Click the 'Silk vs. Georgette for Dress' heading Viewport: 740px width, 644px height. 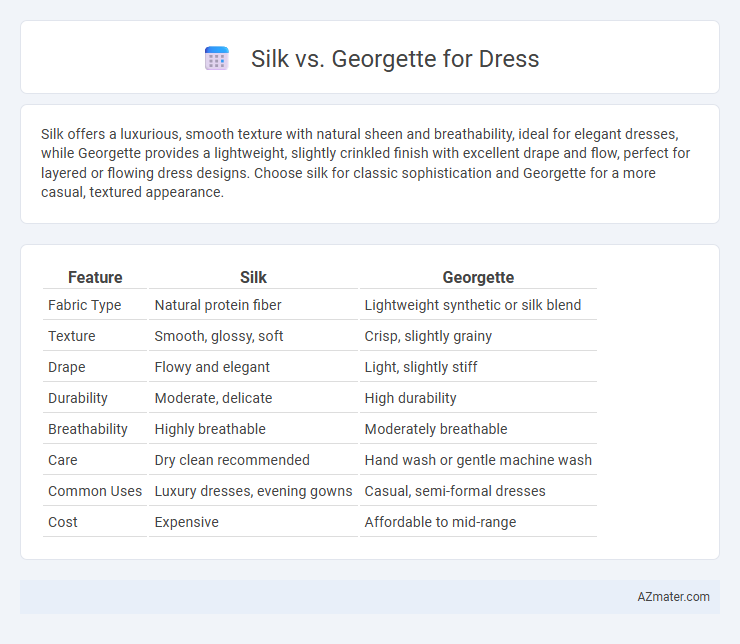pyautogui.click(x=395, y=59)
